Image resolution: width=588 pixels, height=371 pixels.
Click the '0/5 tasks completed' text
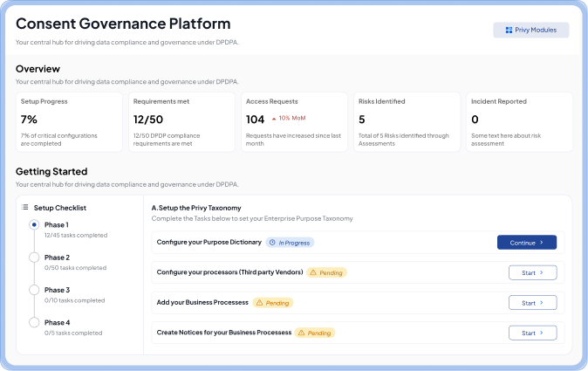(73, 333)
